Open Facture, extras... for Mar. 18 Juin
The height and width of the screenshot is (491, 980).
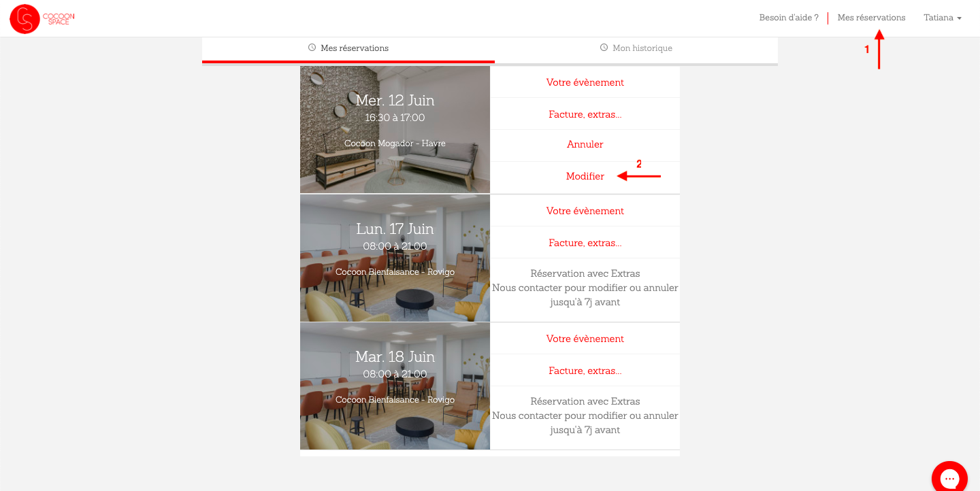click(x=585, y=371)
